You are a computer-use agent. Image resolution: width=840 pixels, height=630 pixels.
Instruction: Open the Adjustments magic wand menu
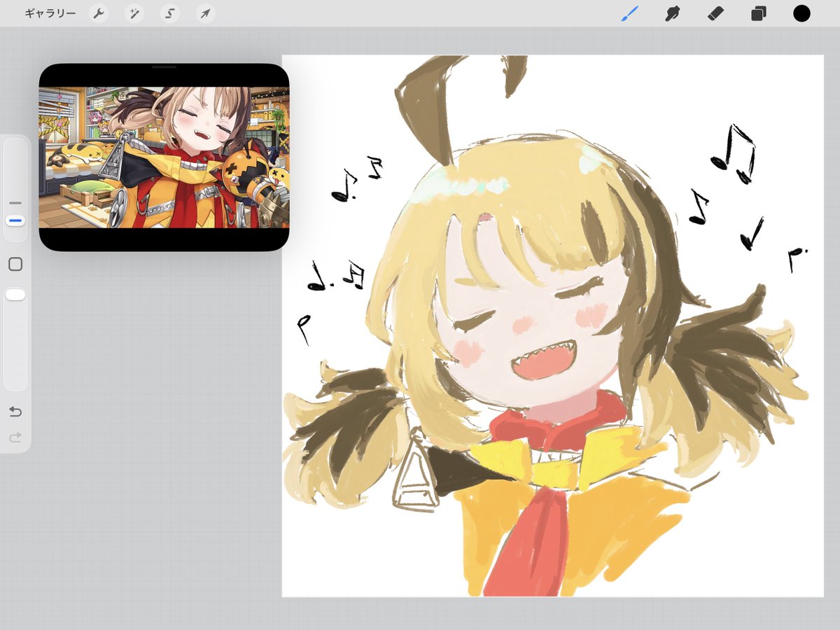134,13
